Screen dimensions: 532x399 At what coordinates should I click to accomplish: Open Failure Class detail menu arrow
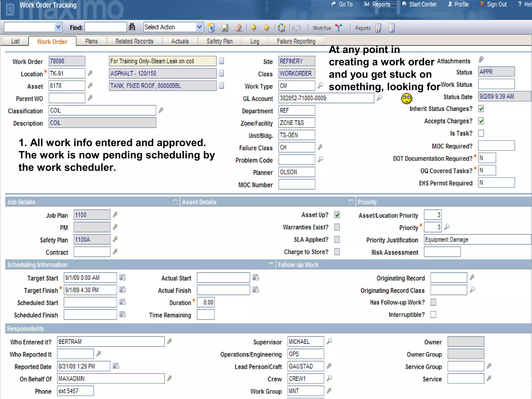pos(320,147)
